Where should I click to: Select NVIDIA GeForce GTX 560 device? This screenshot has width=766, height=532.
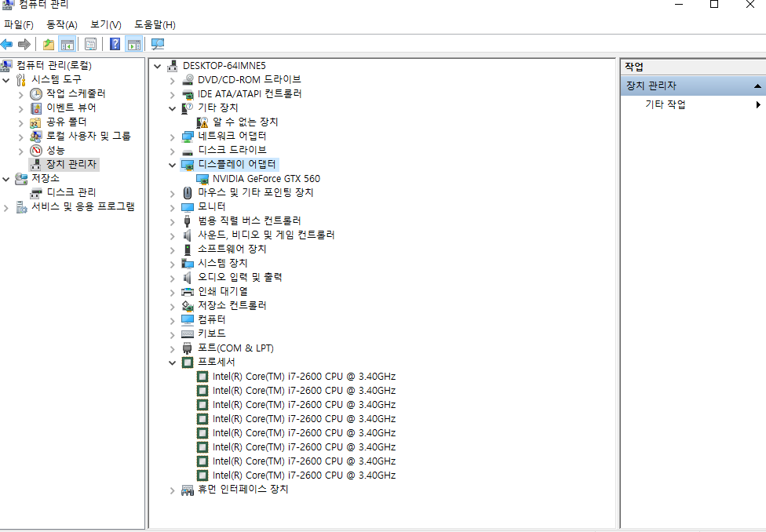coord(266,178)
